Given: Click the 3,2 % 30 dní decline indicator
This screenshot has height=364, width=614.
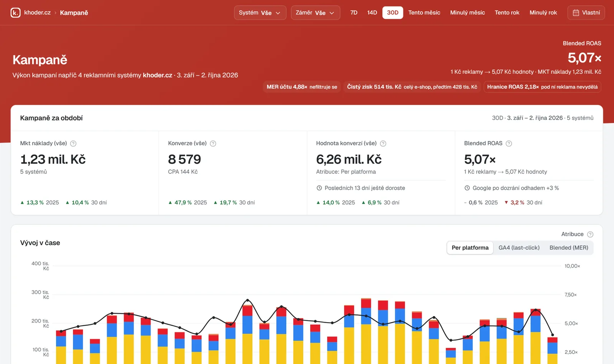Looking at the screenshot, I should 523,203.
